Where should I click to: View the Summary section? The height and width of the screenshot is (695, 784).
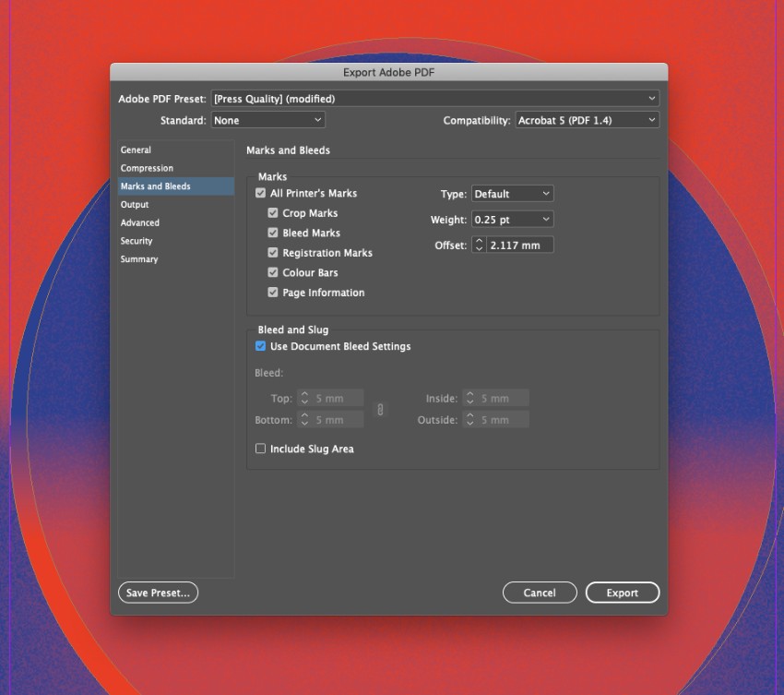click(x=176, y=259)
